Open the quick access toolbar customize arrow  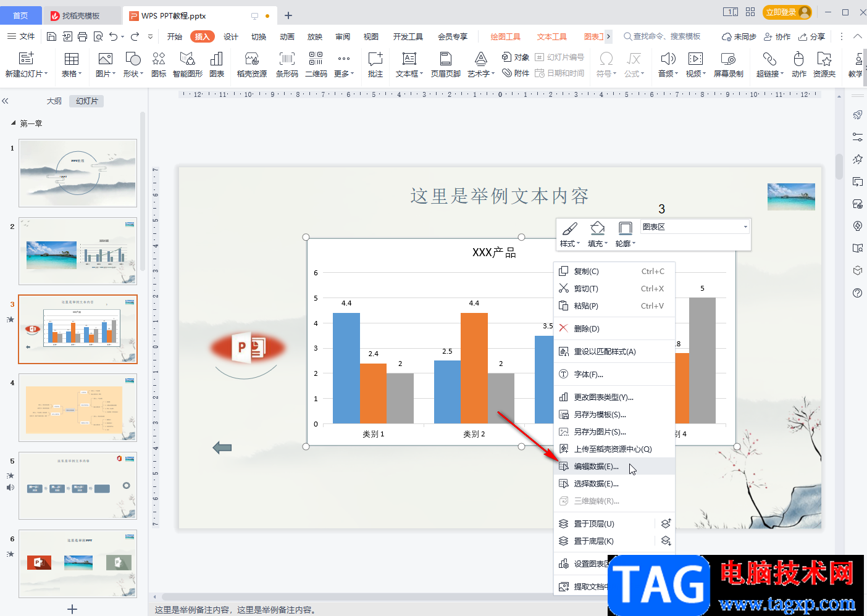[x=151, y=36]
